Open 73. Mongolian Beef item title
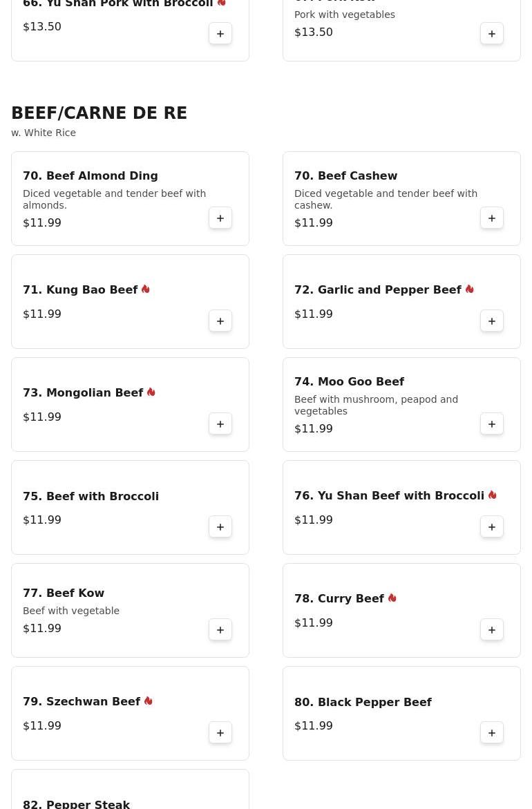This screenshot has height=809, width=532. (x=83, y=392)
